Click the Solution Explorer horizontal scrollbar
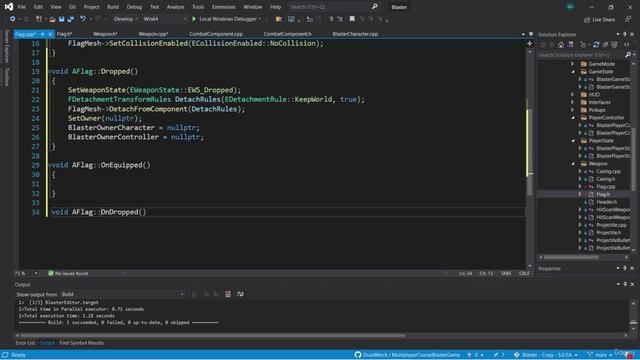This screenshot has width=640, height=360. [x=571, y=257]
